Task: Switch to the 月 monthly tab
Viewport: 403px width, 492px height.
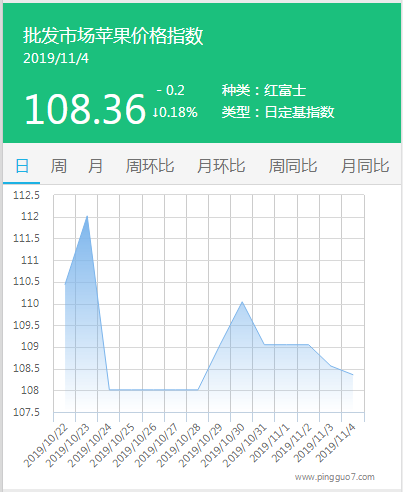Action: 95,166
